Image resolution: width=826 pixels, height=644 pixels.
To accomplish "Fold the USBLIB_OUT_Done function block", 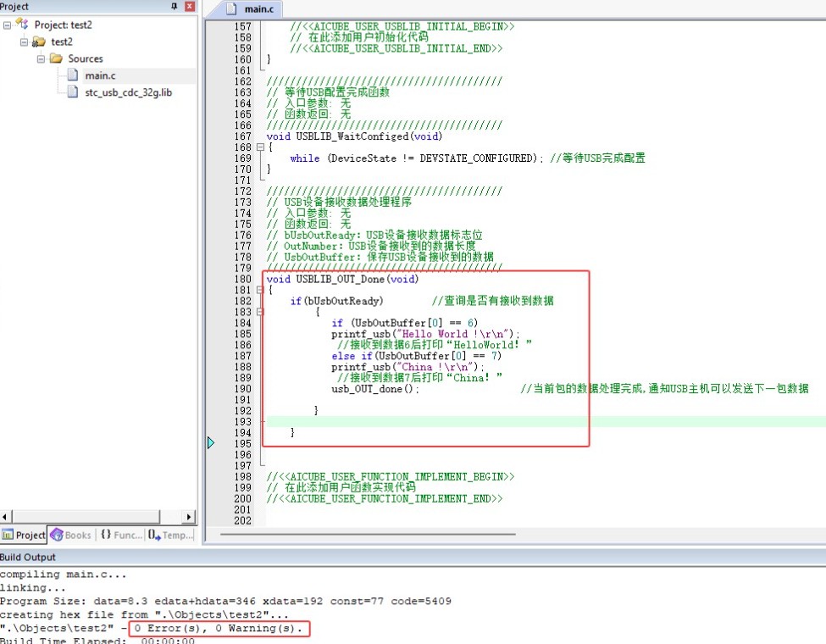I will tap(260, 291).
